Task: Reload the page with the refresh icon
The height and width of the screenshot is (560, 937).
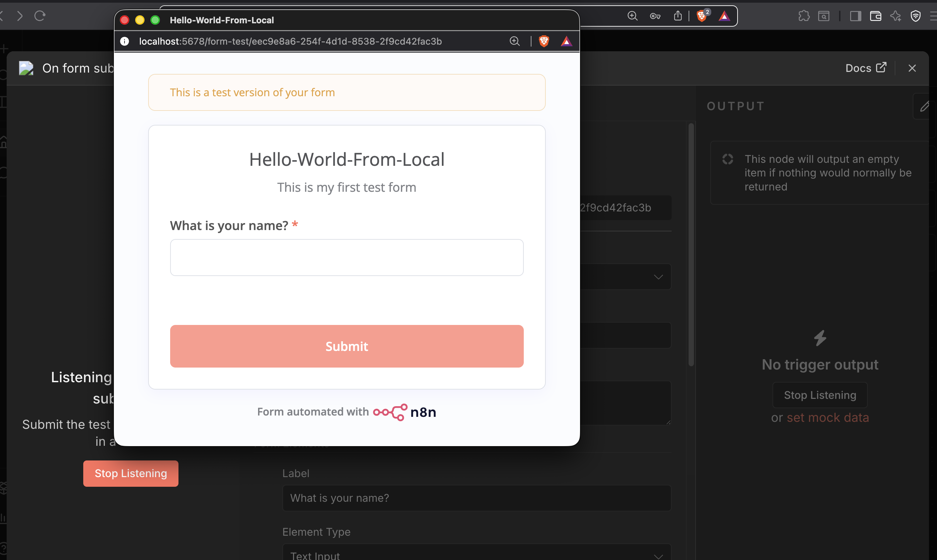Action: pos(40,16)
